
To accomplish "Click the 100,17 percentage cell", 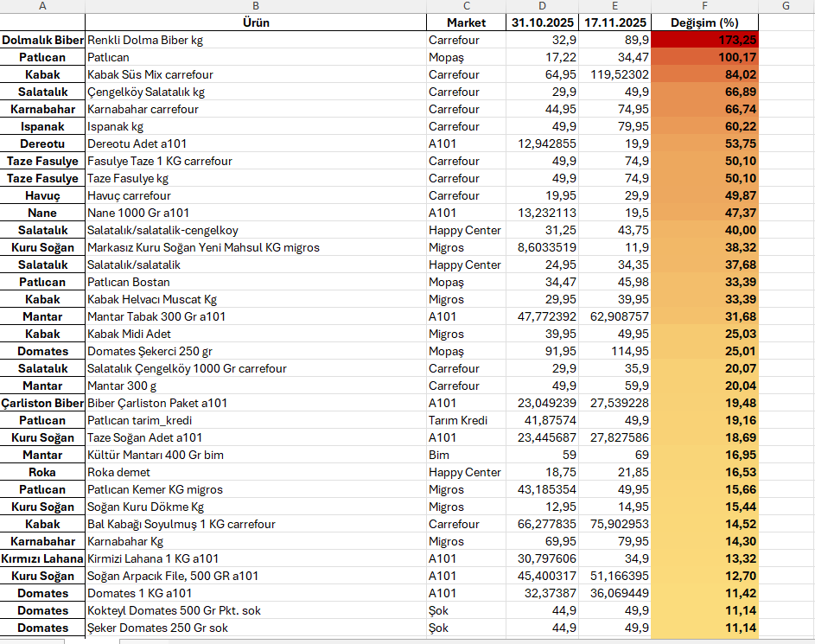I will (x=705, y=57).
